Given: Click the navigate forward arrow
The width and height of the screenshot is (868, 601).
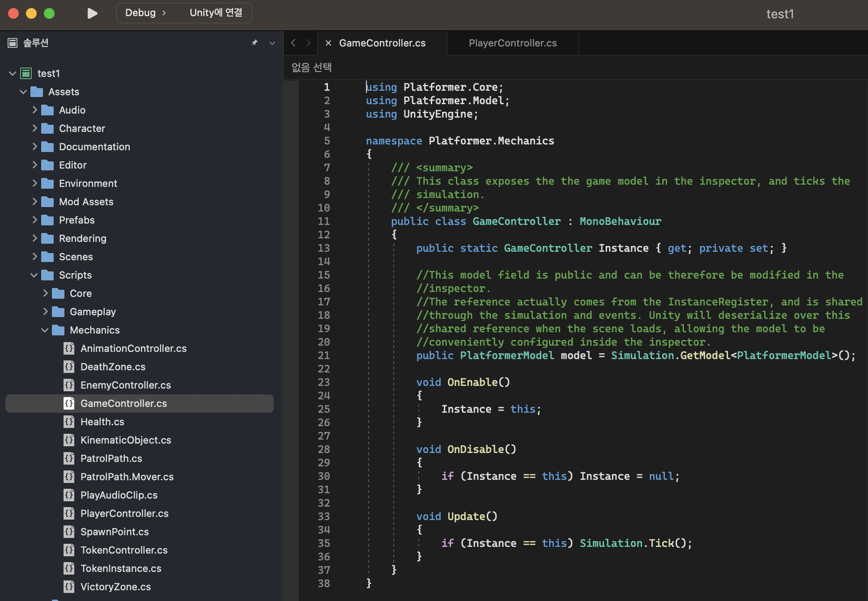Looking at the screenshot, I should coord(308,43).
